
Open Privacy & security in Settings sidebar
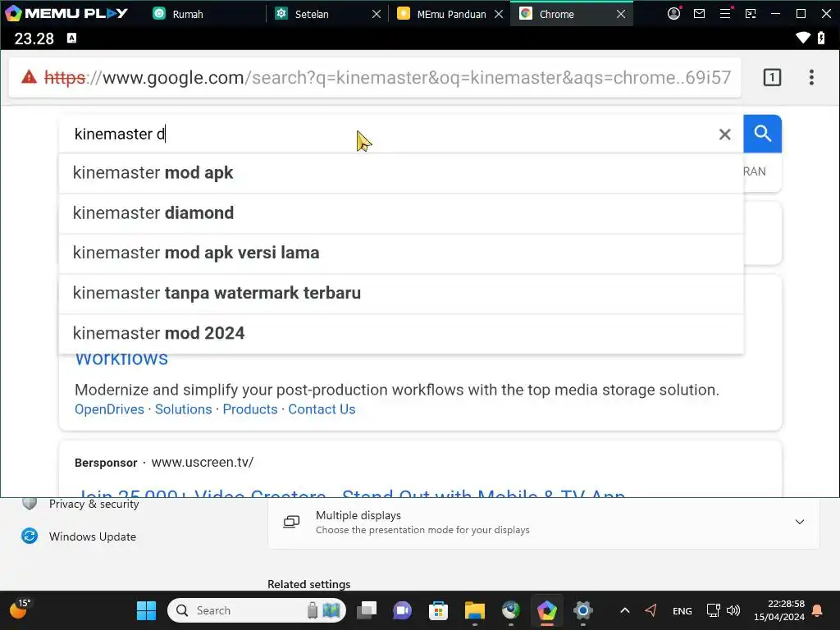click(94, 504)
